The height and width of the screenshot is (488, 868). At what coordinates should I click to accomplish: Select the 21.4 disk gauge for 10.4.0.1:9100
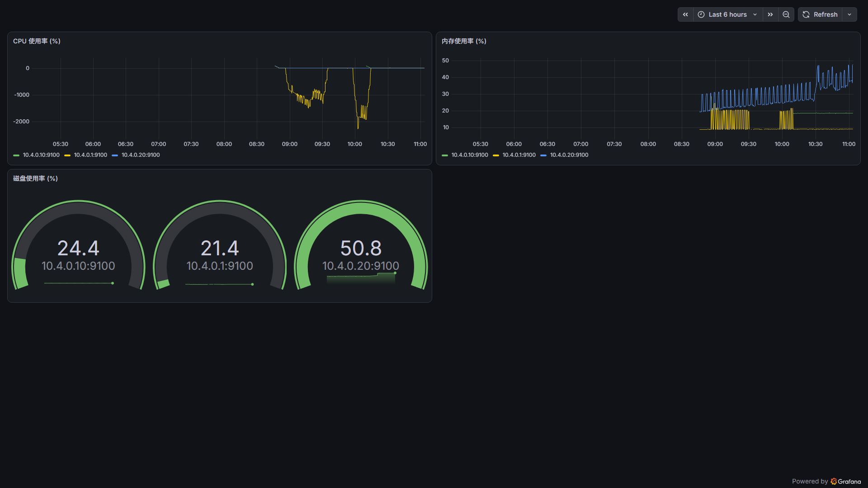tap(220, 245)
